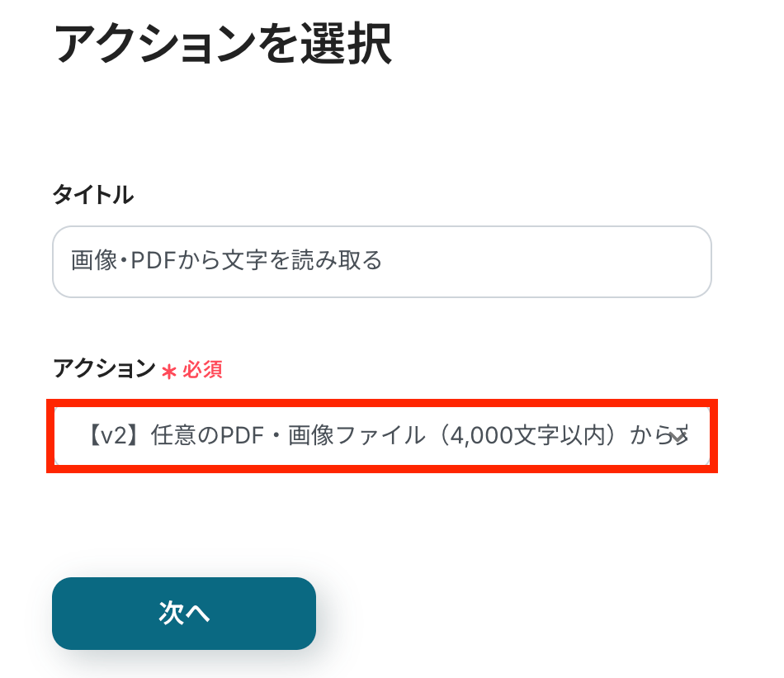Click the red-highlighted action selection box

click(381, 436)
